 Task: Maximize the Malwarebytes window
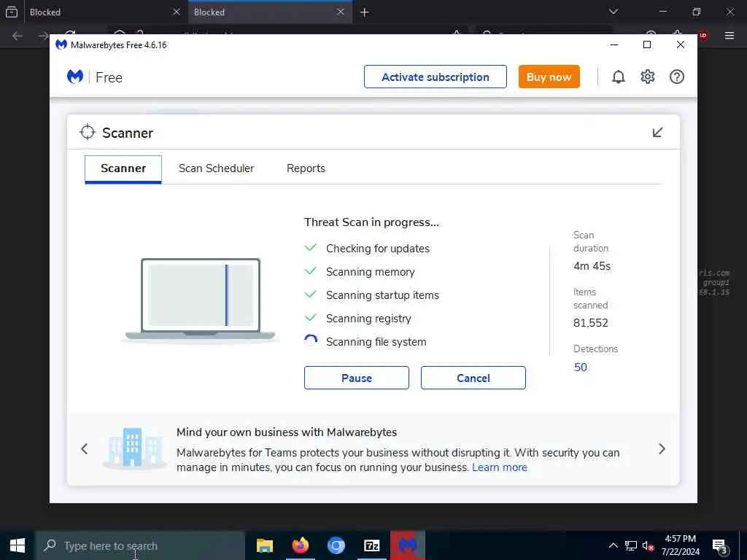point(646,44)
